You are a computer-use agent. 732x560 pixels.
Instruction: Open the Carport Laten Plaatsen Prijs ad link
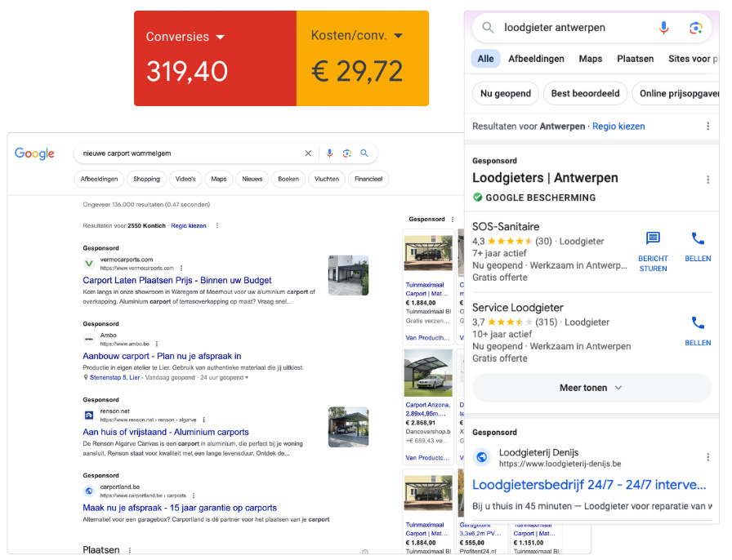(176, 280)
